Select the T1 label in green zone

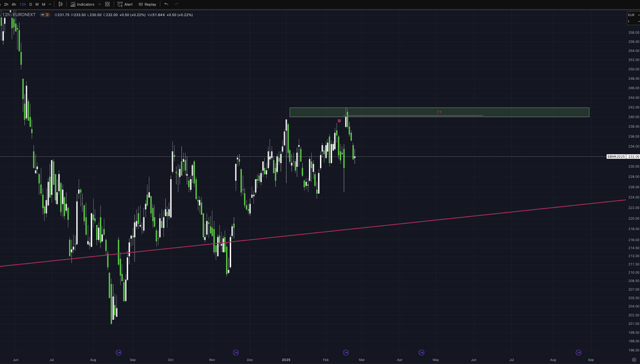[439, 112]
